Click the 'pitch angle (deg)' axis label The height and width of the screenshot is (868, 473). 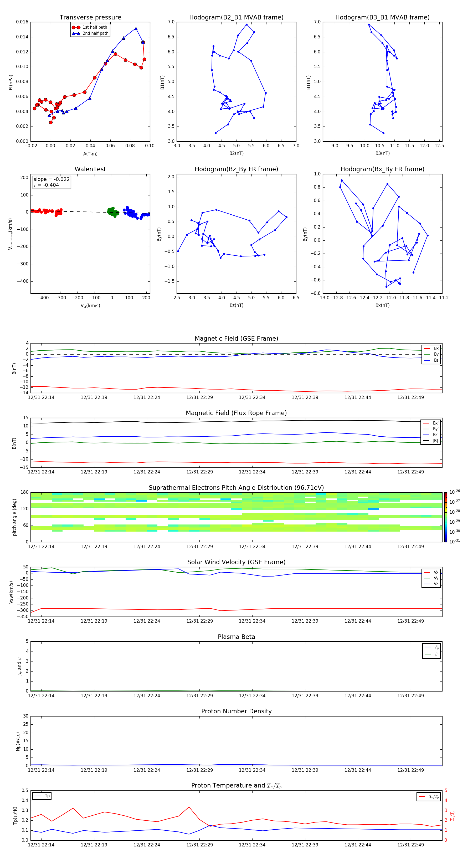pyautogui.click(x=14, y=517)
